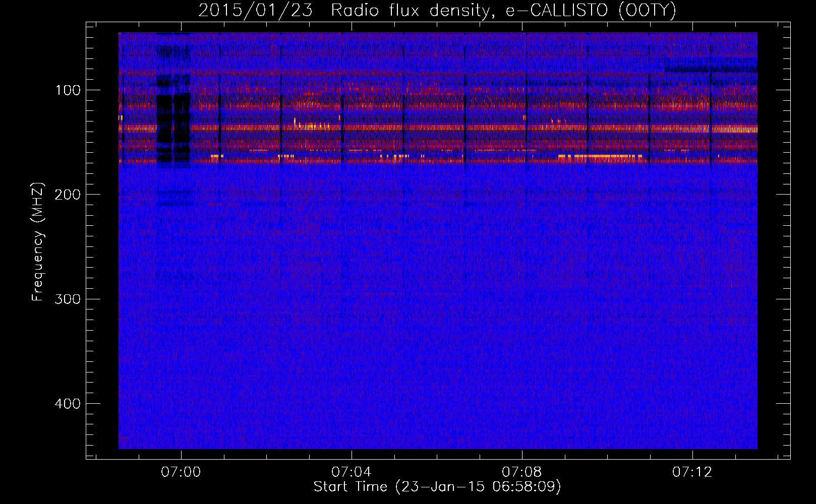The width and height of the screenshot is (816, 504).
Task: Click the "Start Time (23-Jan-15 06:58:09)" label
Action: click(x=437, y=486)
